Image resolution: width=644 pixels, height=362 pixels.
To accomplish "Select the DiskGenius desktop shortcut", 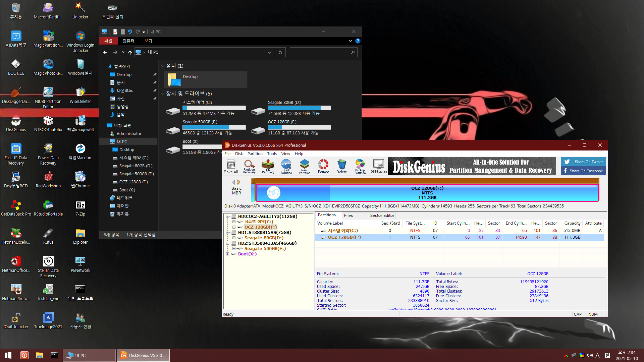I will [16, 124].
